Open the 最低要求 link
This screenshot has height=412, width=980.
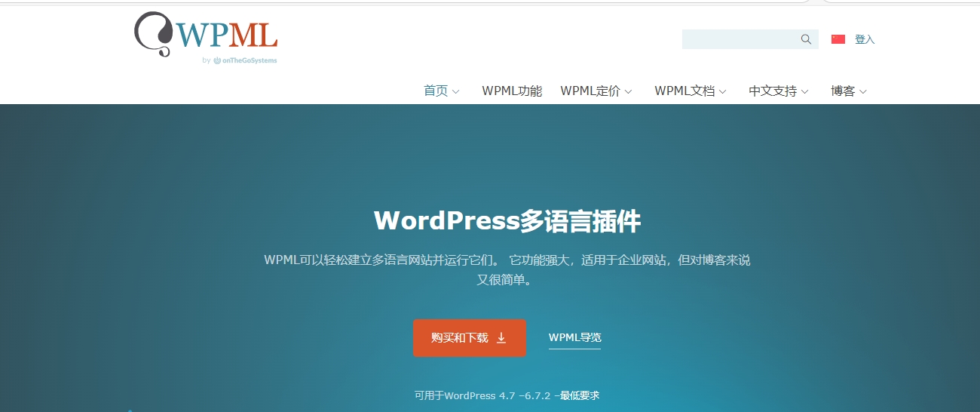580,395
